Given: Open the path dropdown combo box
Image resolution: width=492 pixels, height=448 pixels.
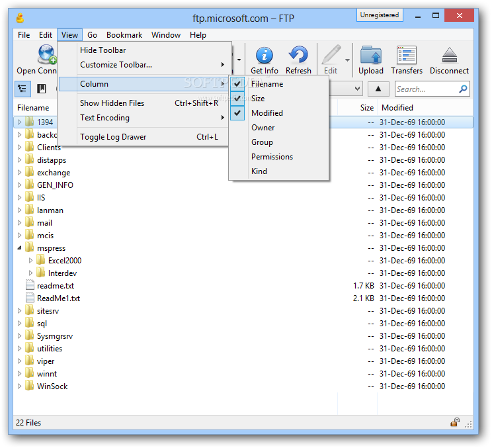Looking at the screenshot, I should click(357, 89).
